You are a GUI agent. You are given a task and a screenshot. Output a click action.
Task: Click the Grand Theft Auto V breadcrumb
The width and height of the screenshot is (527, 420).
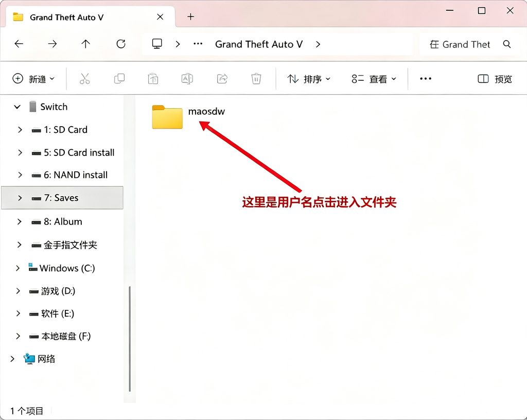pyautogui.click(x=259, y=44)
